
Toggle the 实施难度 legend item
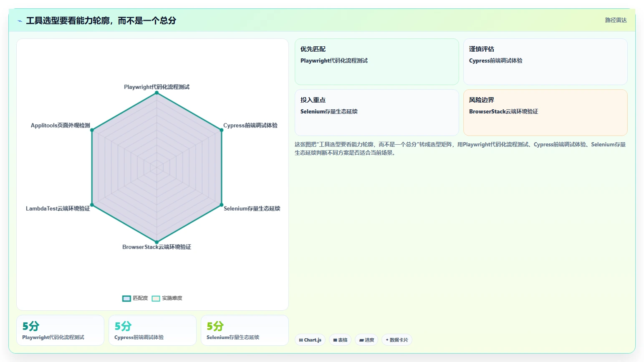tap(167, 298)
